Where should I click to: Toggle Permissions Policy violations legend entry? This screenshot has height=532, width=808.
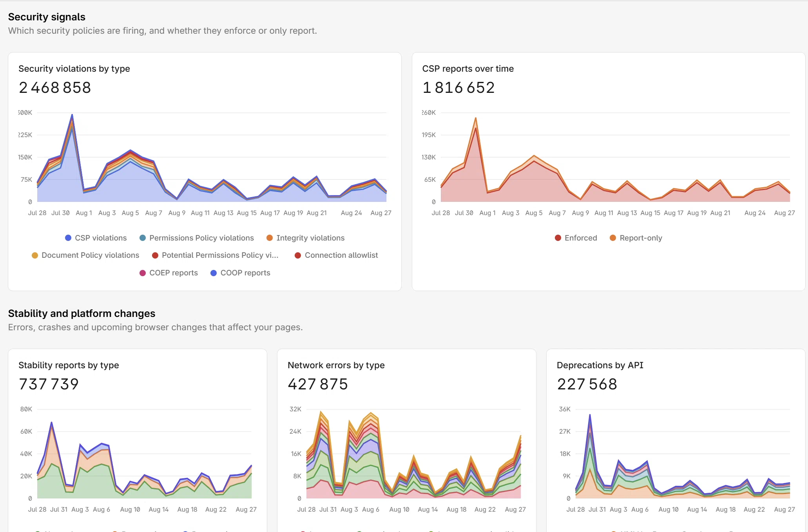click(197, 238)
